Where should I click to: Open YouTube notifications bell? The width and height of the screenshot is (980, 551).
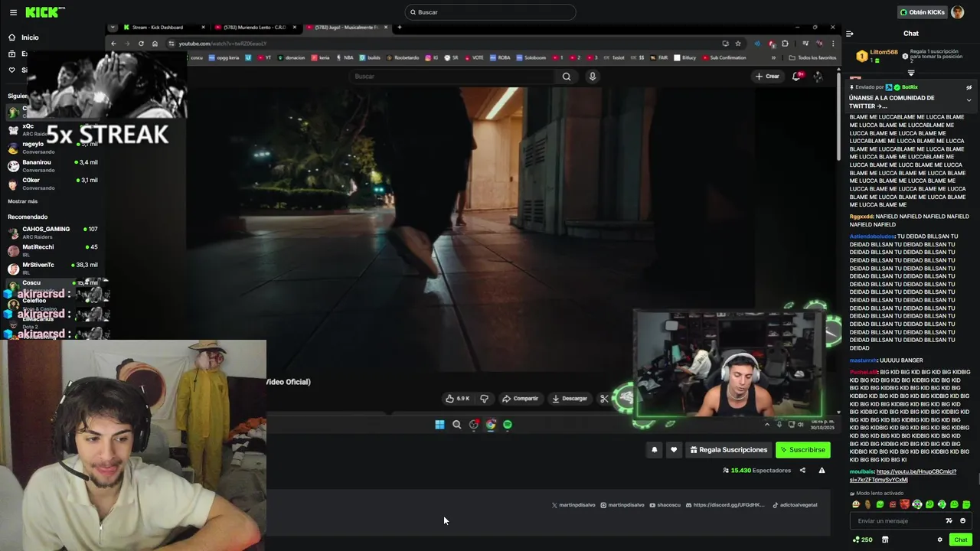(796, 77)
